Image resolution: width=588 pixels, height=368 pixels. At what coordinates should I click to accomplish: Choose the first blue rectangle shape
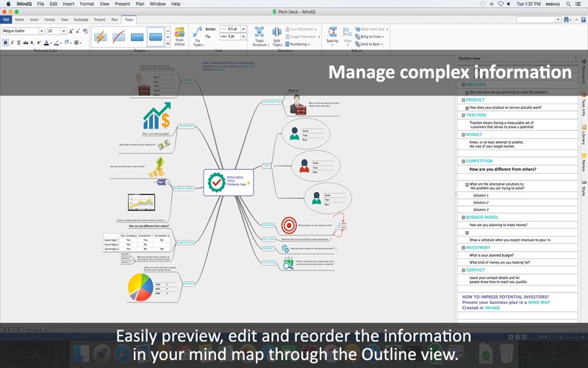point(137,37)
